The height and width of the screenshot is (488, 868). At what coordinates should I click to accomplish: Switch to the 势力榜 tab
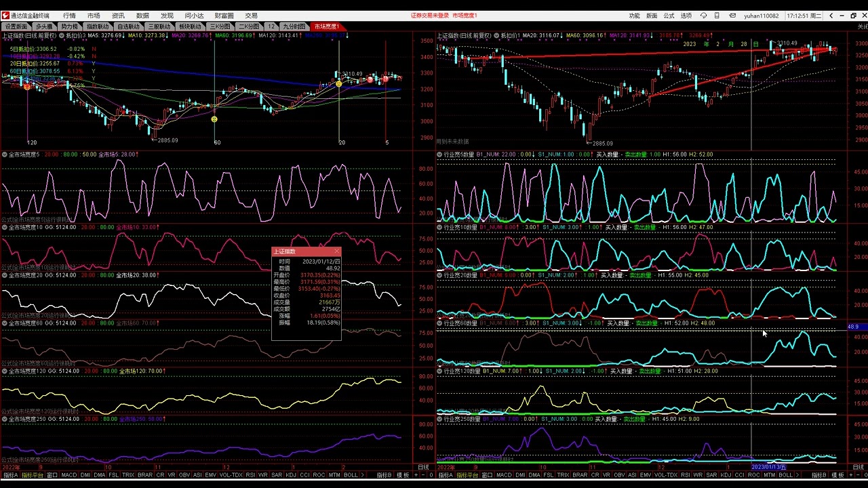click(69, 26)
